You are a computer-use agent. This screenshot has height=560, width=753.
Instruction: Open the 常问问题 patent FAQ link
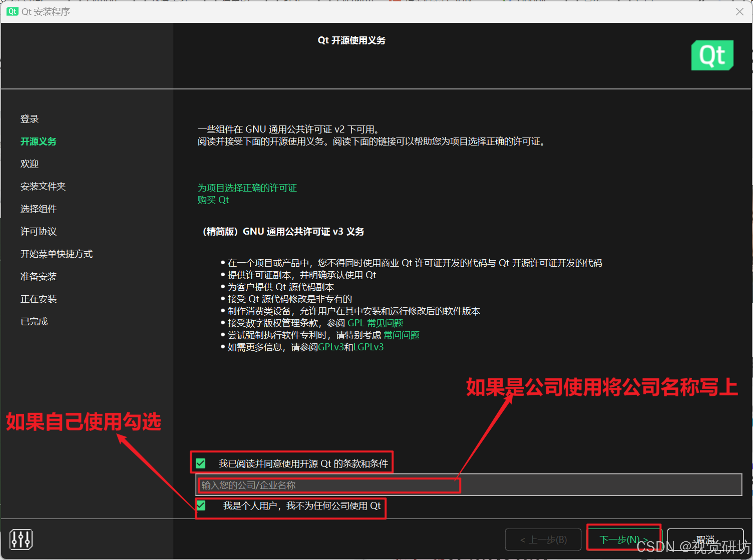pos(402,335)
